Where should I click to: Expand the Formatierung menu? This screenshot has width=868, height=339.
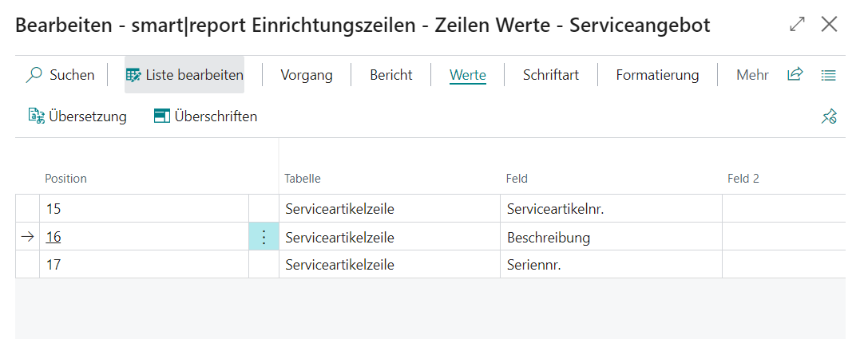(656, 75)
